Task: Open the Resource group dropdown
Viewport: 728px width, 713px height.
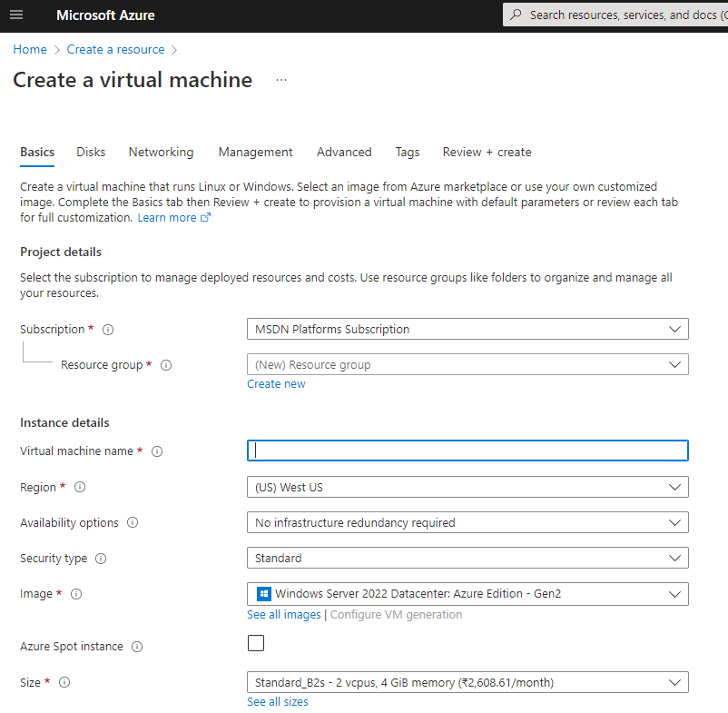Action: tap(467, 364)
